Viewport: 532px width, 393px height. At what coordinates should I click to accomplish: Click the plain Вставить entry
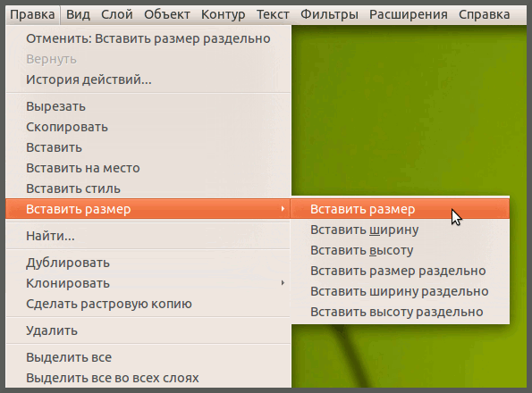coord(148,147)
